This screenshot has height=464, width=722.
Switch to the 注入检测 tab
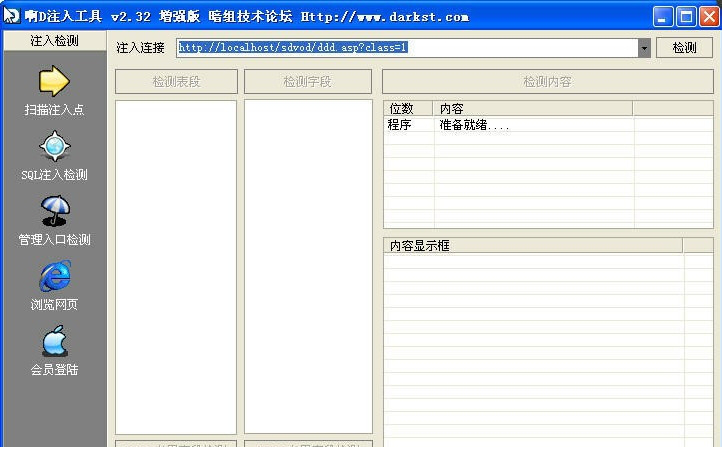[54, 41]
